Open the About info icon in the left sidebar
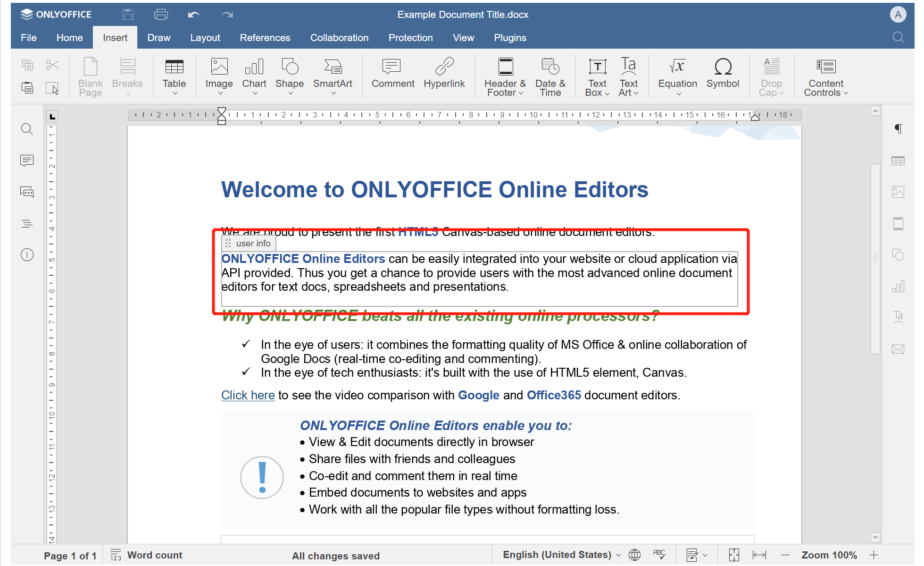 pyautogui.click(x=27, y=255)
